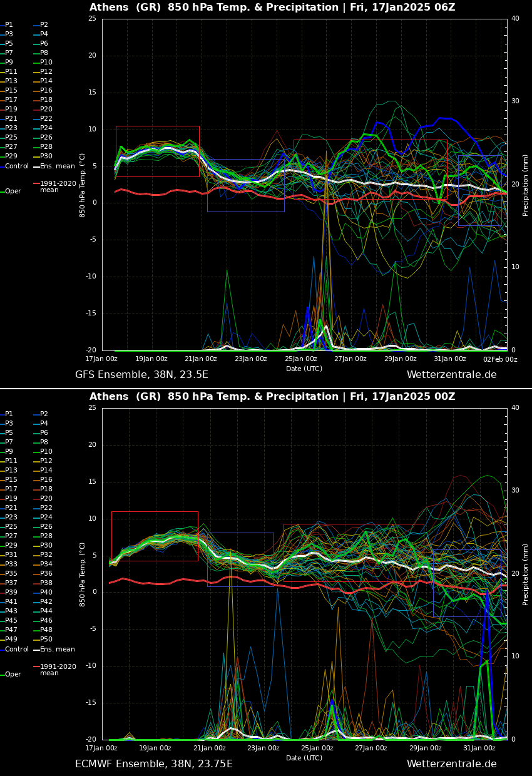The height and width of the screenshot is (776, 532).
Task: Select legend entry P49
Action: tap(9, 639)
